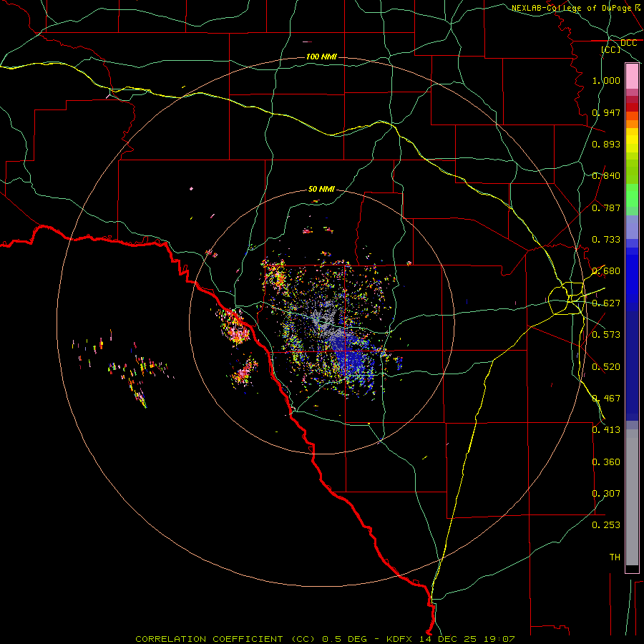This screenshot has width=644, height=644.
Task: Select the 0.253 scale value
Action: pos(606,525)
